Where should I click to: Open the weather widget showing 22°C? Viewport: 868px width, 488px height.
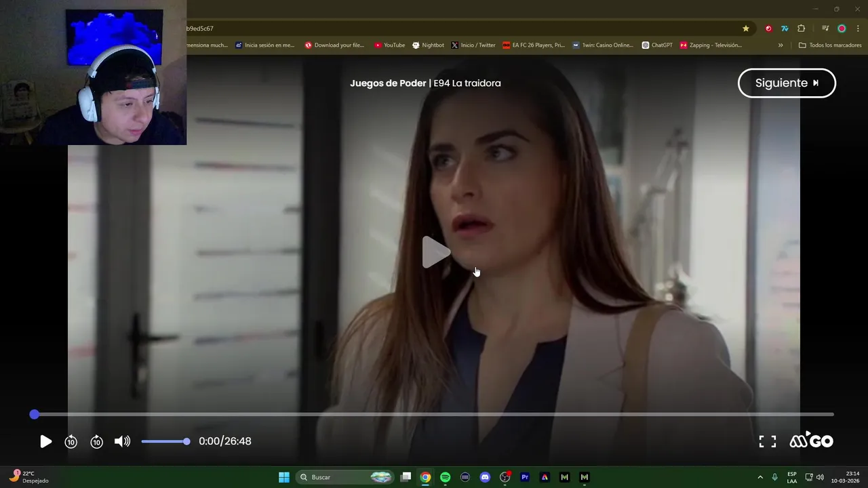point(28,477)
